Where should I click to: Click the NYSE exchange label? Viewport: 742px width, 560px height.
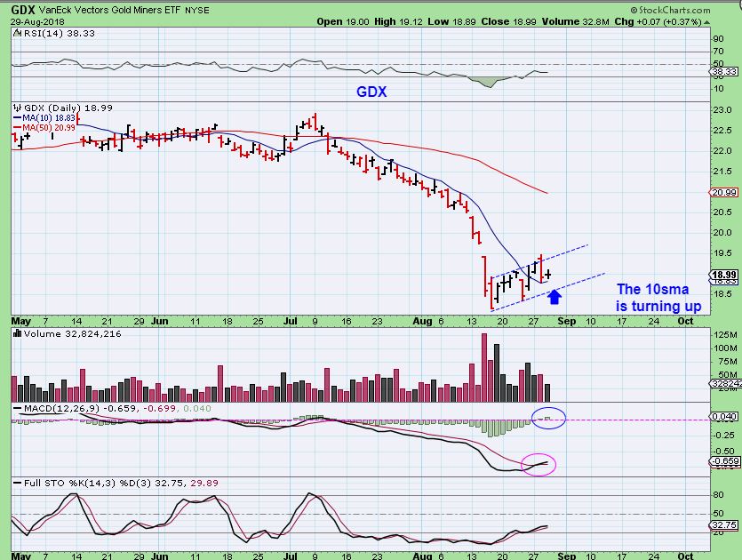197,10
